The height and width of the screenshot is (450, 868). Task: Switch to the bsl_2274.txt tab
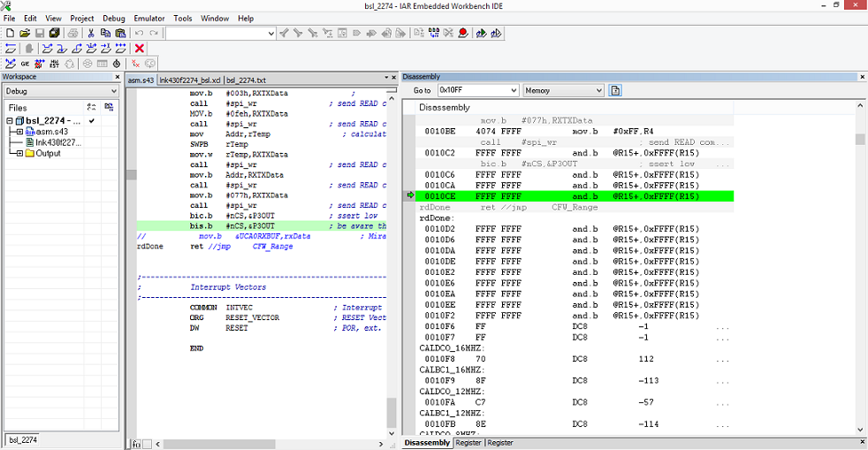pos(246,80)
